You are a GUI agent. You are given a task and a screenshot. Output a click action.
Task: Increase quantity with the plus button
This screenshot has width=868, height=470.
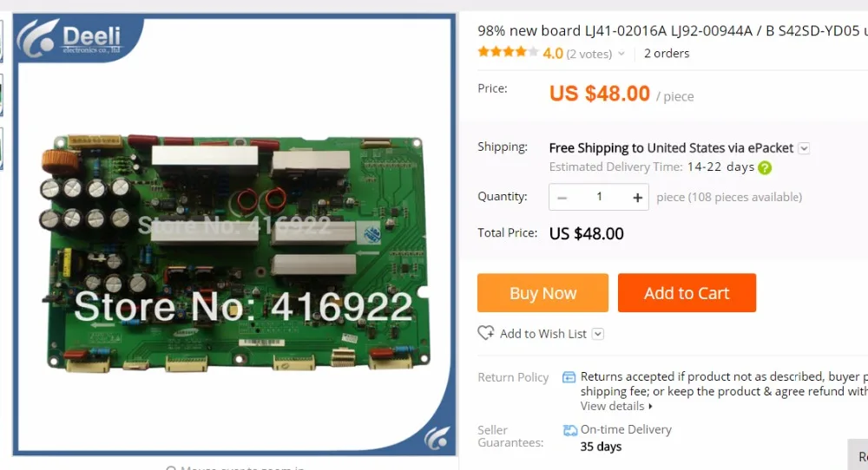637,198
